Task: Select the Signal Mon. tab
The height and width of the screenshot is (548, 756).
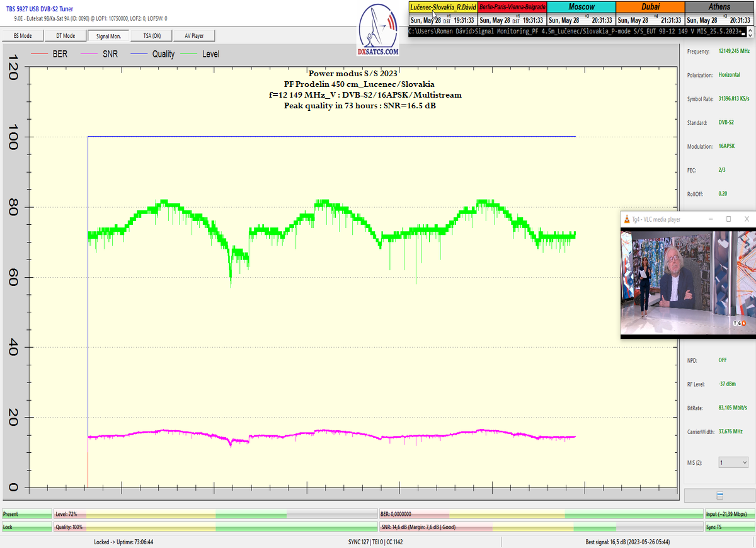Action: tap(108, 36)
